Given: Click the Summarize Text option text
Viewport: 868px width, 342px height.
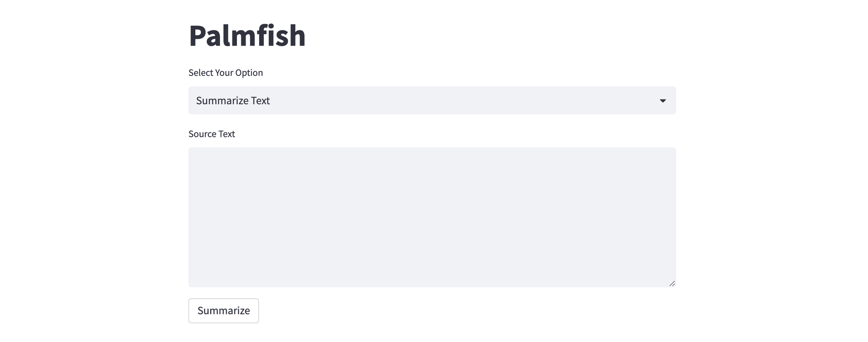Looking at the screenshot, I should [x=233, y=101].
